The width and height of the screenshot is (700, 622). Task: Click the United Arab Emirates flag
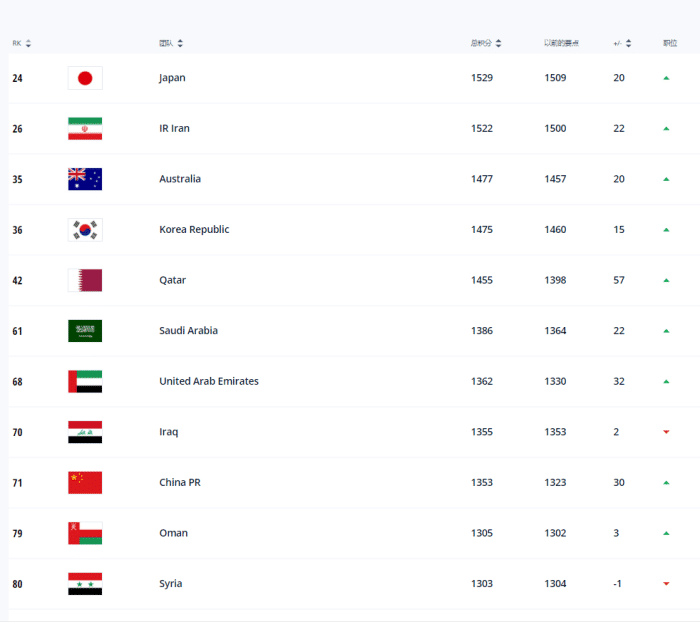point(85,381)
